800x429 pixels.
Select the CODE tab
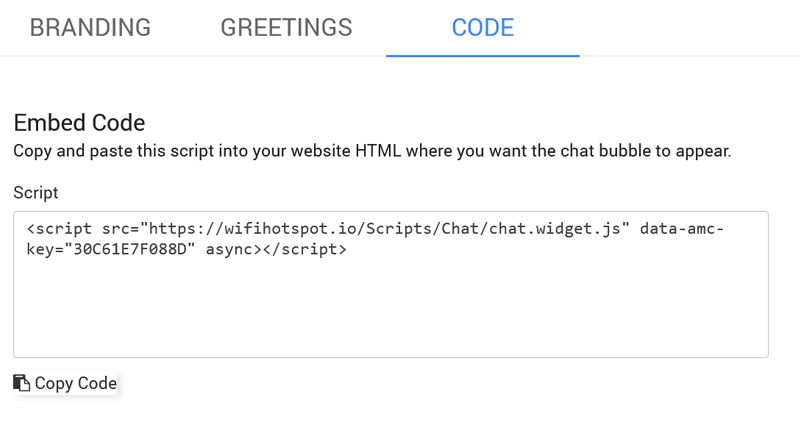[x=482, y=27]
